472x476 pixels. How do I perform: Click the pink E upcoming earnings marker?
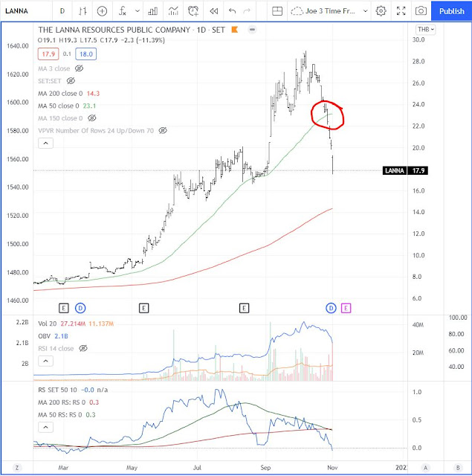346,308
